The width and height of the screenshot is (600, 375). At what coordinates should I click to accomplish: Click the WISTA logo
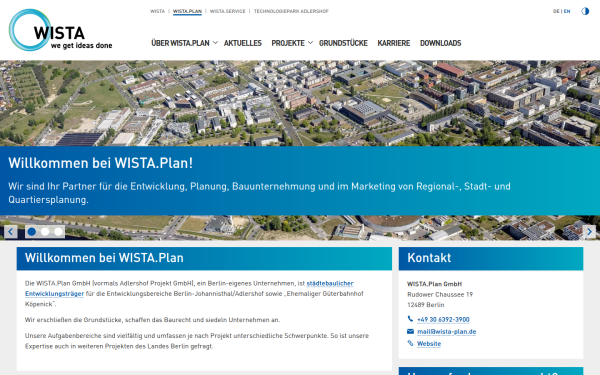click(60, 30)
